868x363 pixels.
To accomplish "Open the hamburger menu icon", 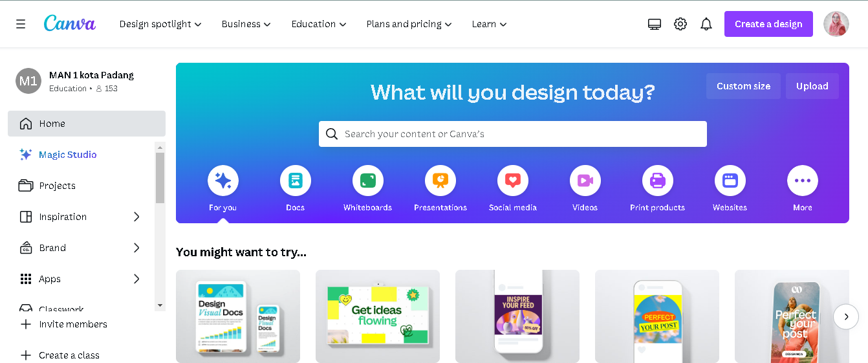I will tap(21, 24).
